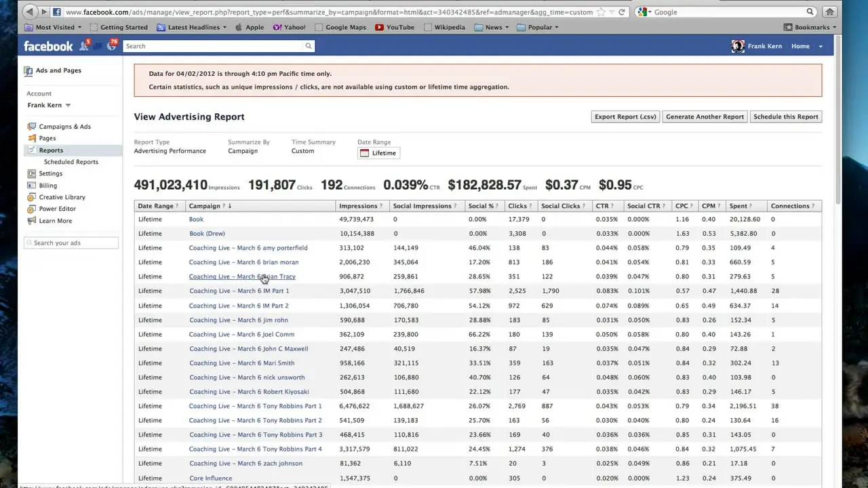This screenshot has height=488, width=868.
Task: Click the Search your ads field
Action: 71,243
